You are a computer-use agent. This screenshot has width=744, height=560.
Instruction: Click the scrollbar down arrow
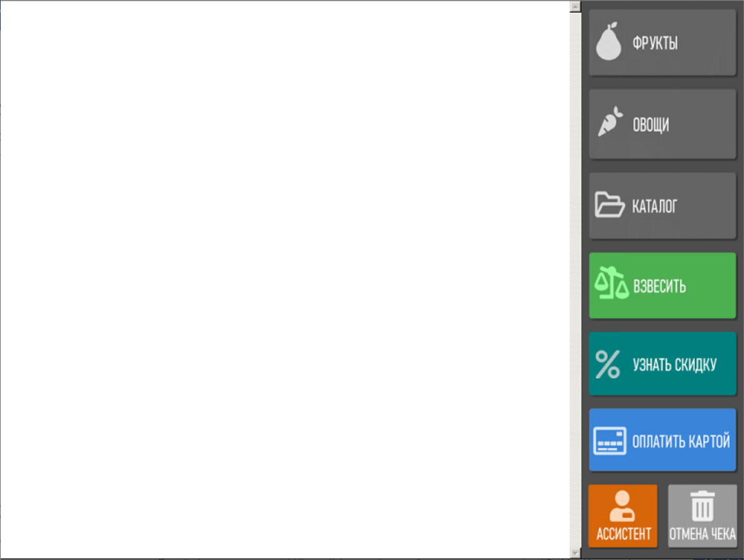[x=575, y=553]
